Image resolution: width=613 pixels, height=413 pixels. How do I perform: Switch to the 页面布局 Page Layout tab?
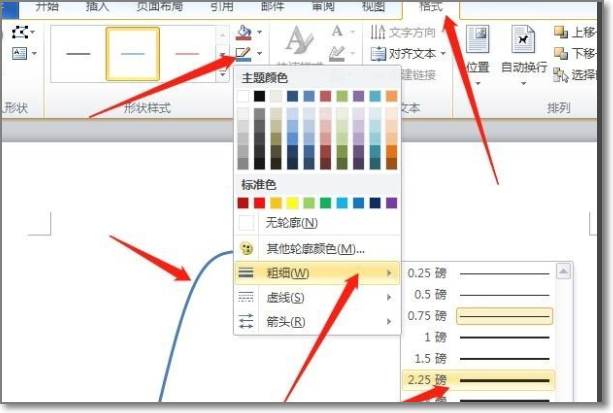[x=160, y=6]
